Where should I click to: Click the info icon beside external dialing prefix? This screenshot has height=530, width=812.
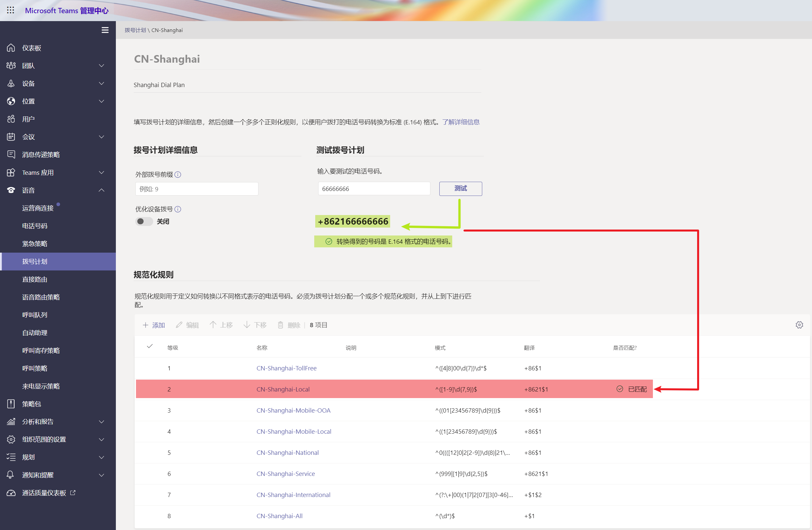[178, 174]
